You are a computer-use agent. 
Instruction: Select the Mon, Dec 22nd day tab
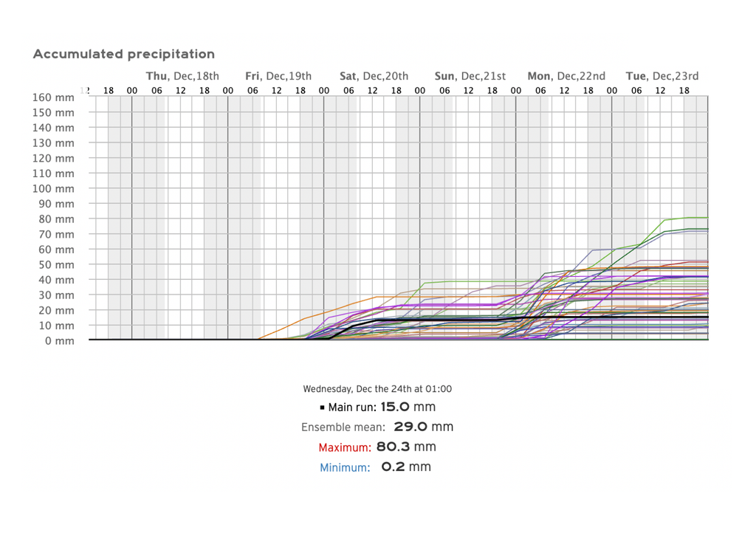click(x=566, y=75)
